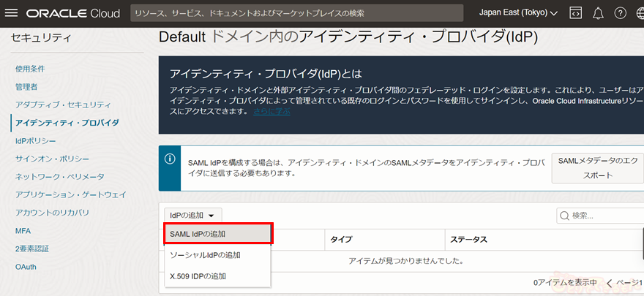This screenshot has width=644, height=296.
Task: Click the top resource search field
Action: click(x=296, y=13)
